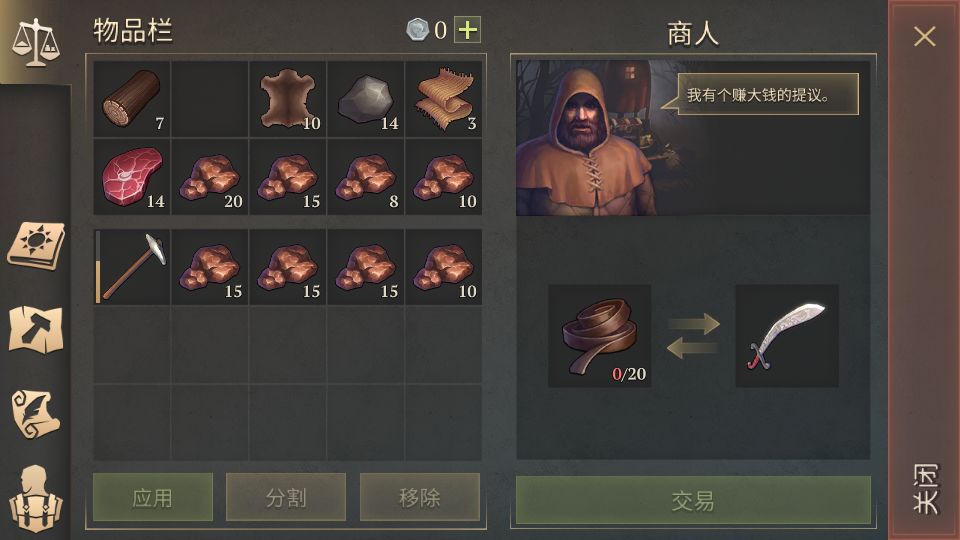Select the animal hide stack of 10
The height and width of the screenshot is (540, 960).
[x=288, y=99]
